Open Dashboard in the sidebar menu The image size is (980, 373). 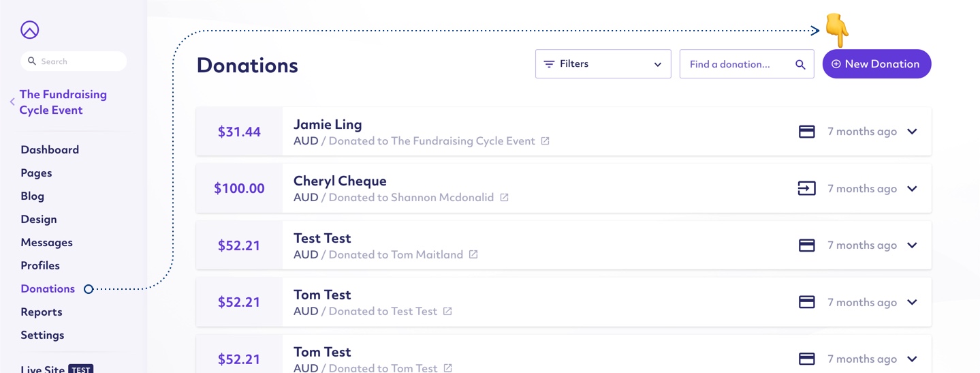click(50, 149)
